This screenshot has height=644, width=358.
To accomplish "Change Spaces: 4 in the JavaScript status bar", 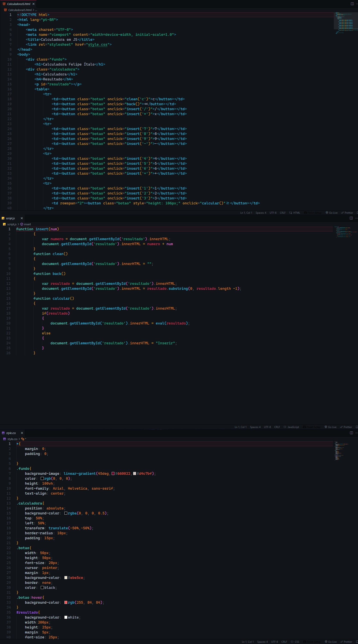I will pyautogui.click(x=255, y=427).
